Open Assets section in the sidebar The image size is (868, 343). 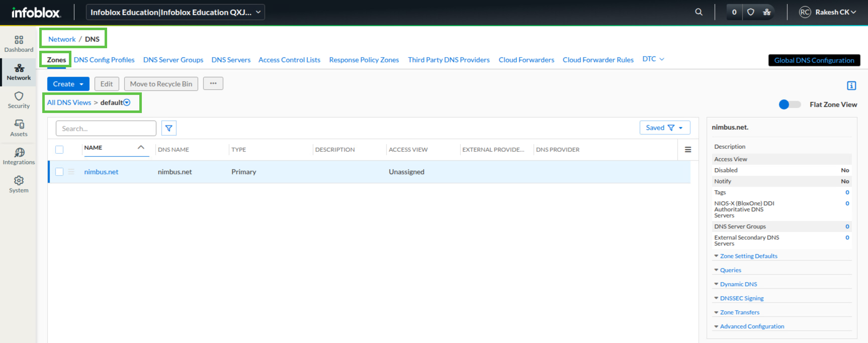click(19, 128)
